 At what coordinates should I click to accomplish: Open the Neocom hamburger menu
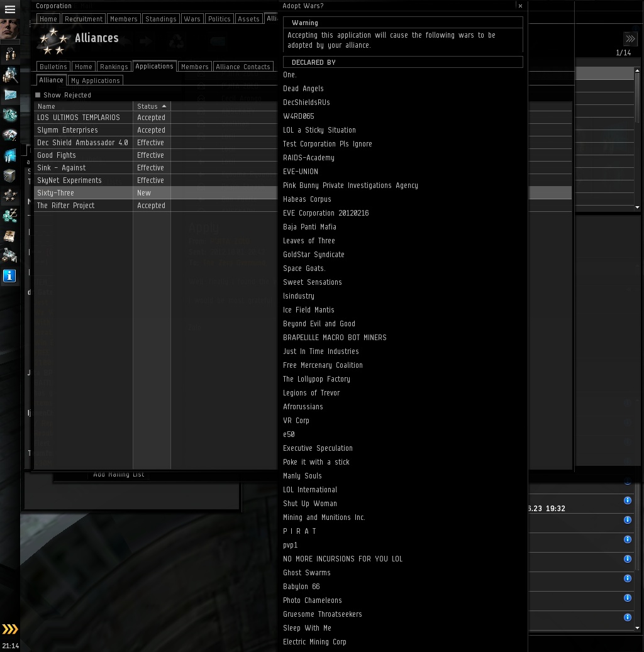point(9,9)
